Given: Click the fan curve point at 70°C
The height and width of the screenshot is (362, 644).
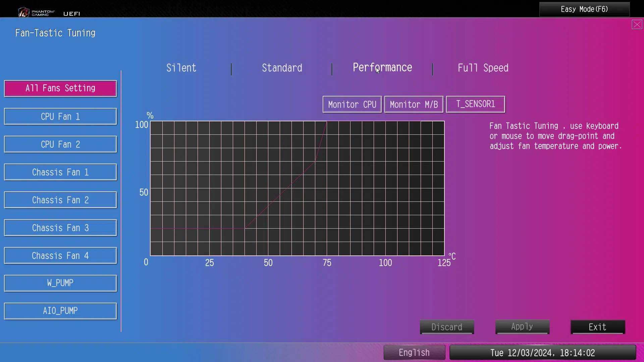Looking at the screenshot, I should [x=315, y=162].
